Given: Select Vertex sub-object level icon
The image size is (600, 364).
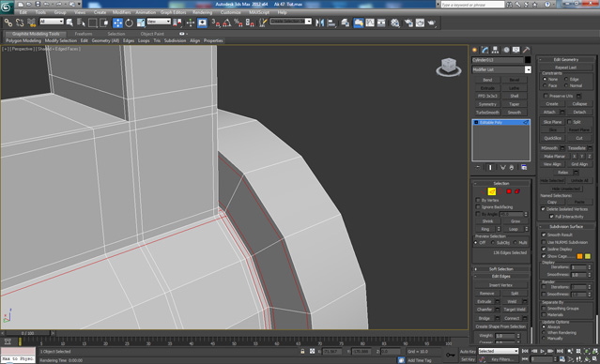Looking at the screenshot, I should coord(485,191).
